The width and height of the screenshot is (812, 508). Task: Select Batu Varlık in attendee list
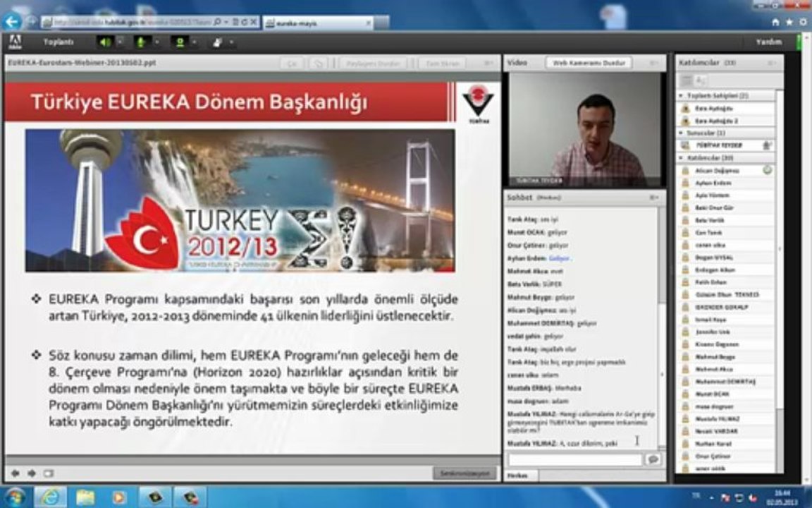[725, 220]
